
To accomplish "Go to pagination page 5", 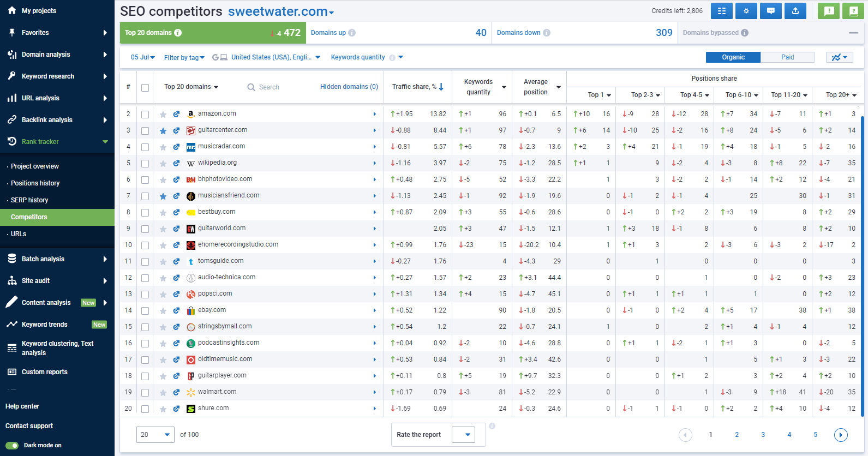I will [x=816, y=435].
